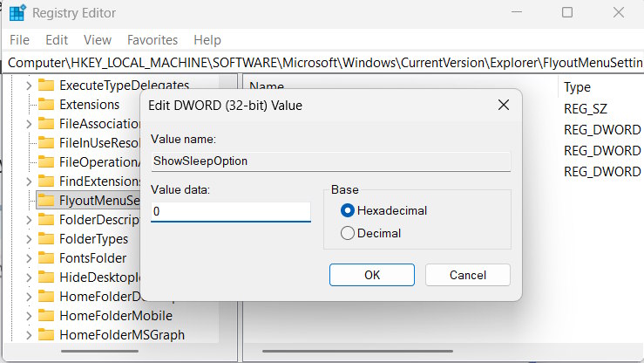Expand the FileAssociation key

coord(29,124)
